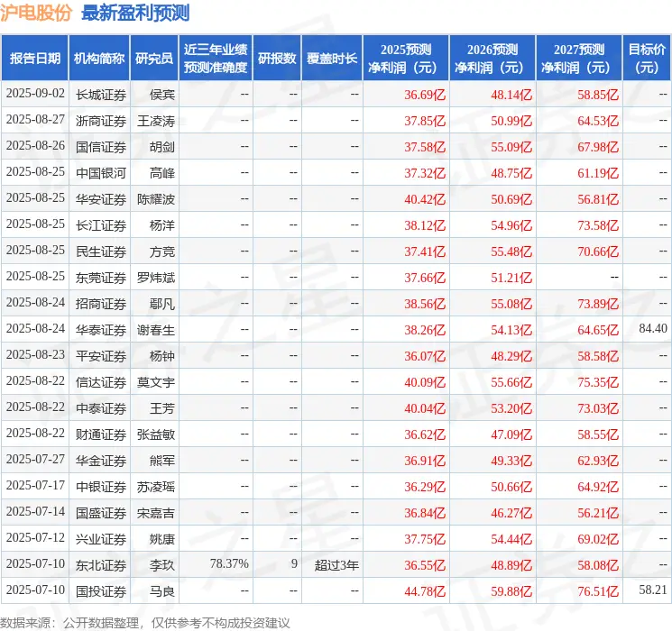Click researcher name 王凌涛
Viewport: 672px width, 631px height.
point(156,121)
